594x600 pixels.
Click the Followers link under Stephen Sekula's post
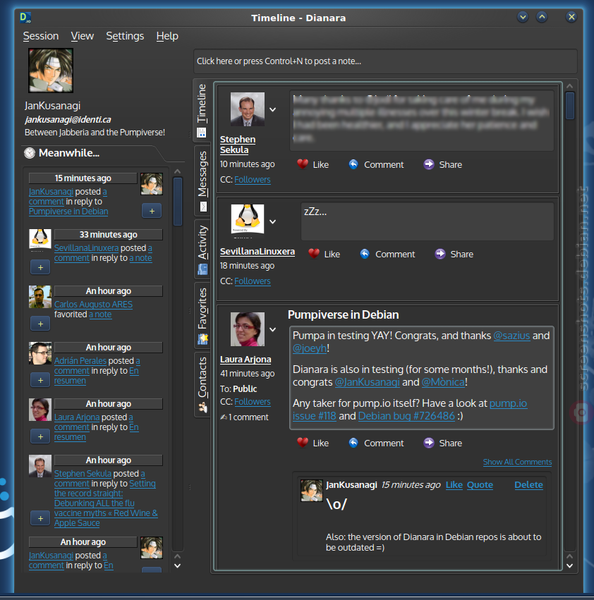pos(252,179)
